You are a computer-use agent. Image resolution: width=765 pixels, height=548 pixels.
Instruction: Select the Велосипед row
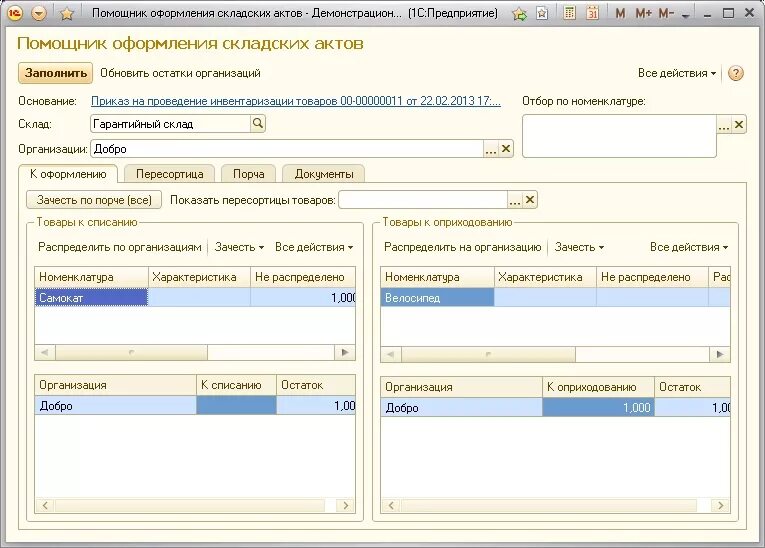(x=555, y=298)
